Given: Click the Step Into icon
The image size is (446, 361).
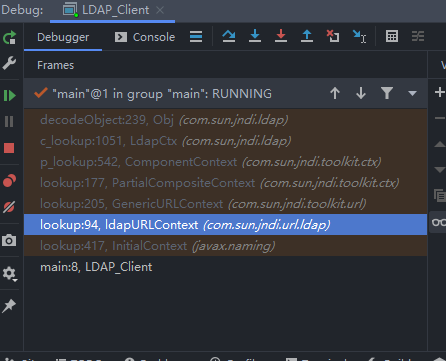Looking at the screenshot, I should (255, 36).
